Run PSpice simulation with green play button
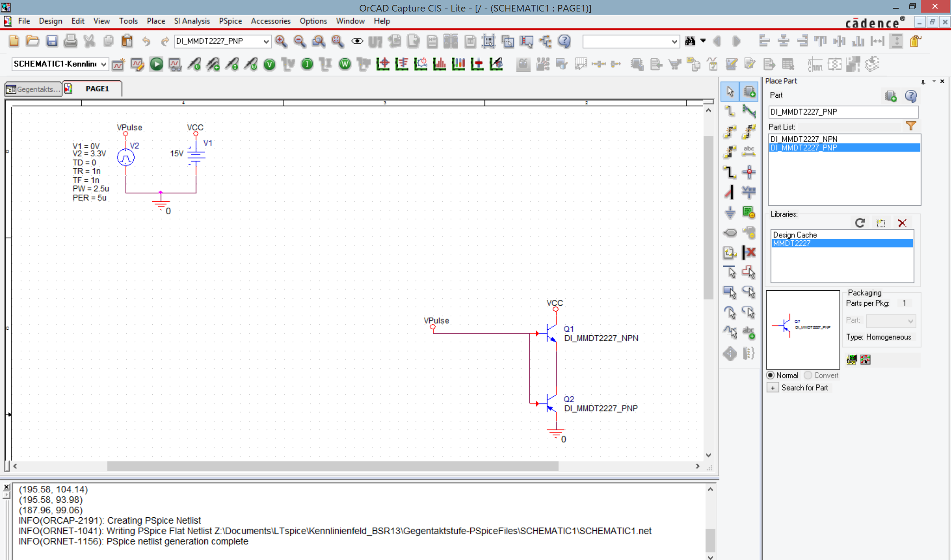Image resolution: width=951 pixels, height=560 pixels. (156, 65)
